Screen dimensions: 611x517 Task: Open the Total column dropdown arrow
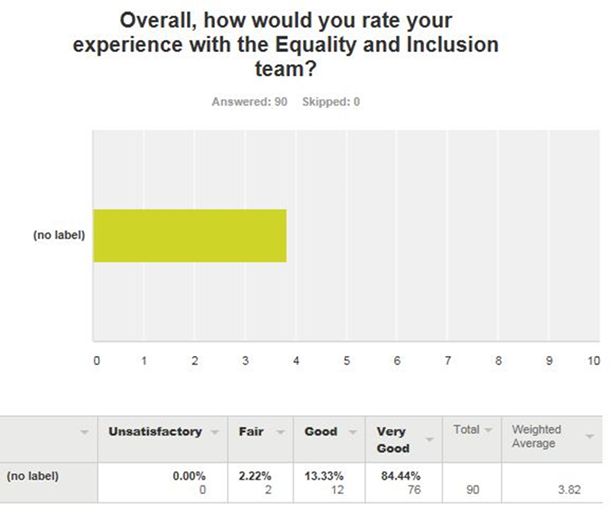488,430
